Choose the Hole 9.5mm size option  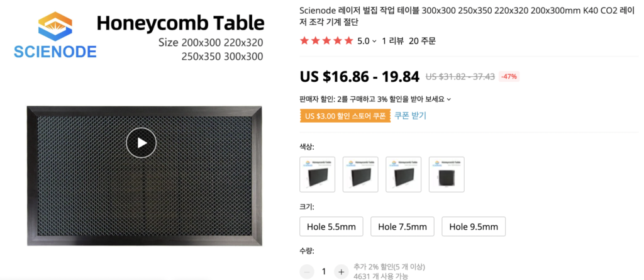[474, 227]
